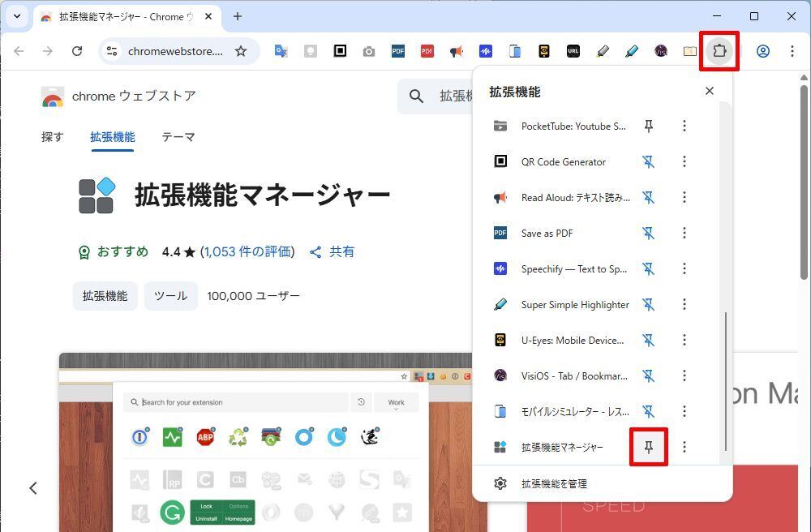This screenshot has width=811, height=532.
Task: Select the 拡張機能 store tab
Action: (112, 137)
